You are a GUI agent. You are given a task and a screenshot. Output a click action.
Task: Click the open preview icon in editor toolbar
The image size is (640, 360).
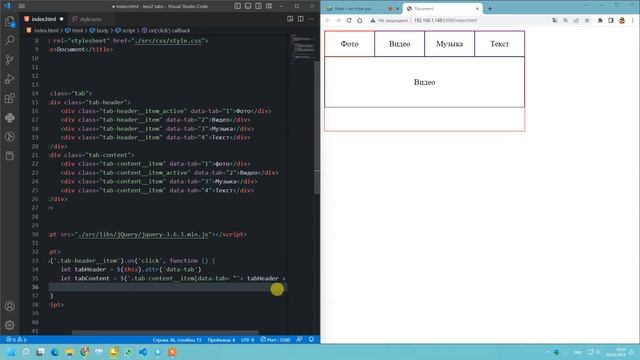click(x=290, y=19)
